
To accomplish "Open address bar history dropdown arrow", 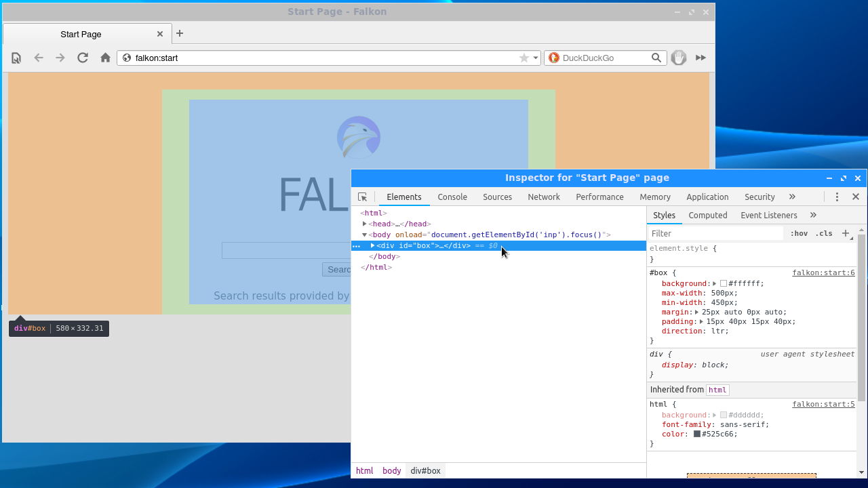I will point(536,58).
